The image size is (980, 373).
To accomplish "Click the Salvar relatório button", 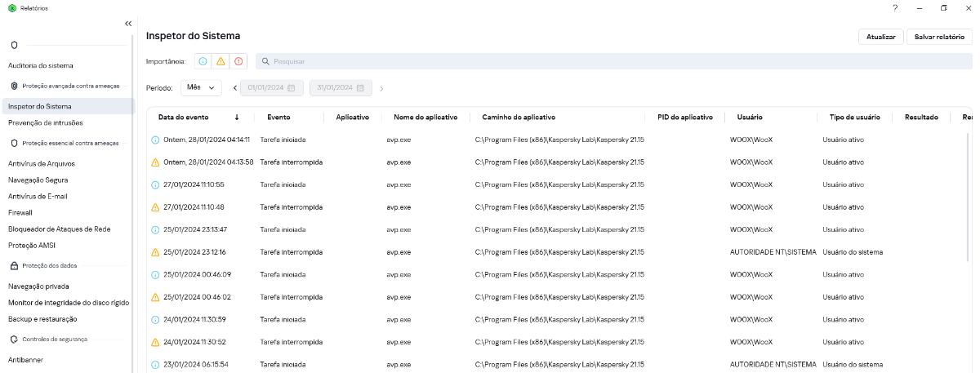I will tap(939, 37).
